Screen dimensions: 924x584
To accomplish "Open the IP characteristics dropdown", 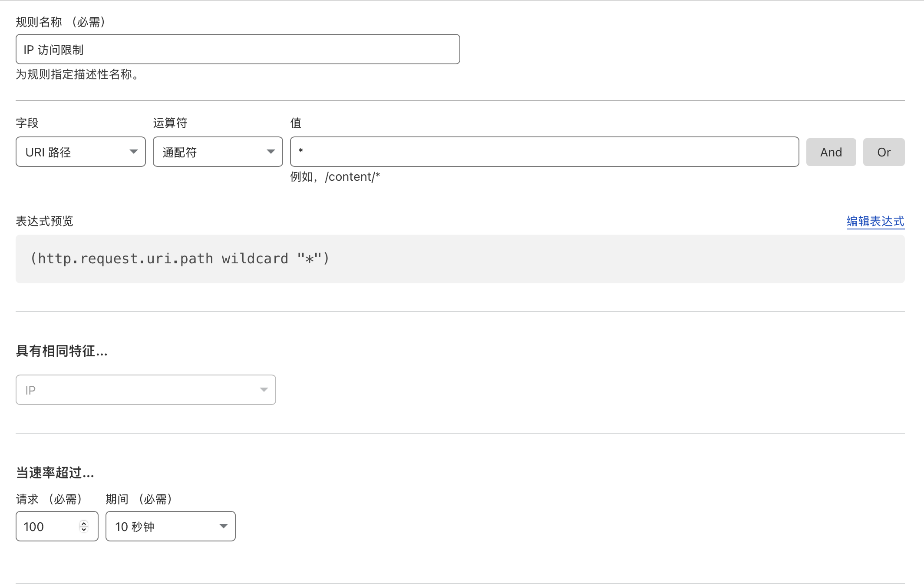I will point(139,390).
